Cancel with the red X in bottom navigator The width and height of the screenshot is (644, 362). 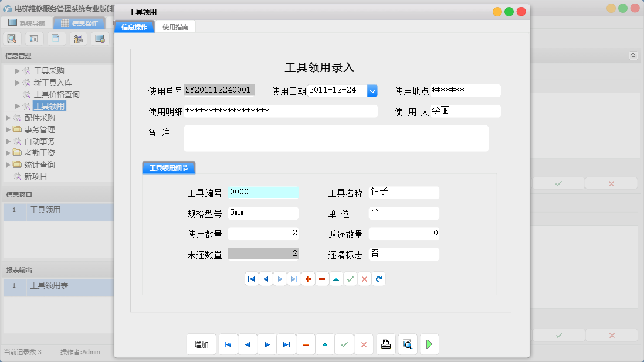tap(364, 344)
